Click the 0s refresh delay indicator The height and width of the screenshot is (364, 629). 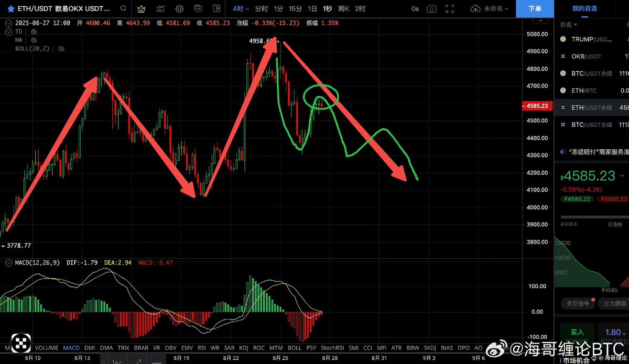coord(415,9)
